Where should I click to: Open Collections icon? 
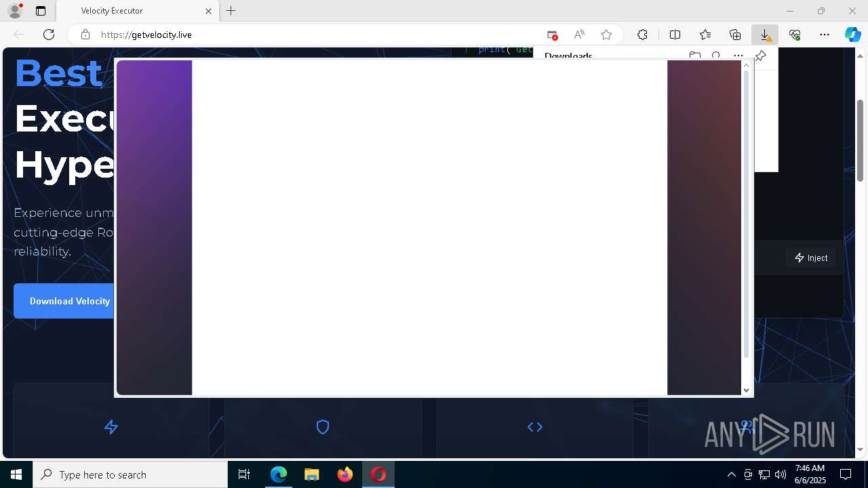[735, 35]
